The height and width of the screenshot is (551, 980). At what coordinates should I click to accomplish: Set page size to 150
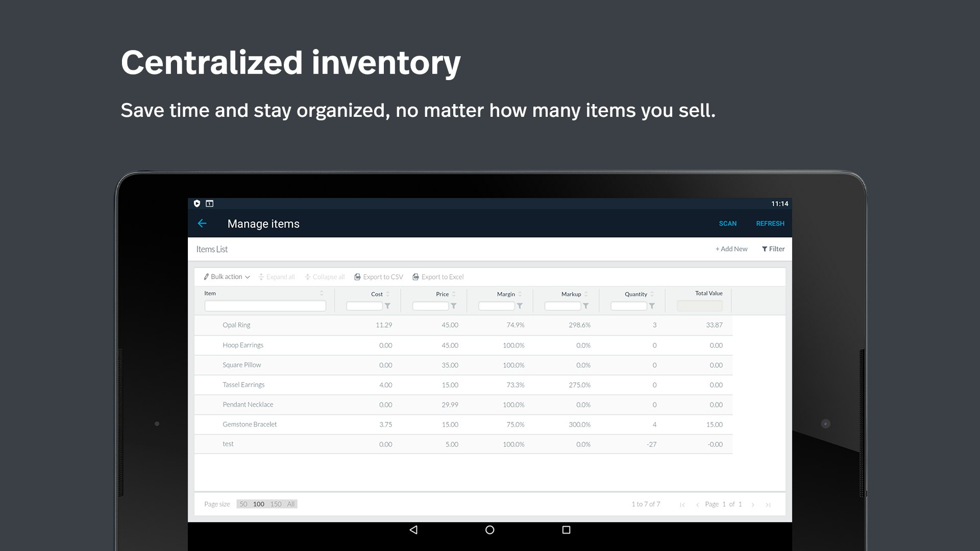[x=276, y=504]
